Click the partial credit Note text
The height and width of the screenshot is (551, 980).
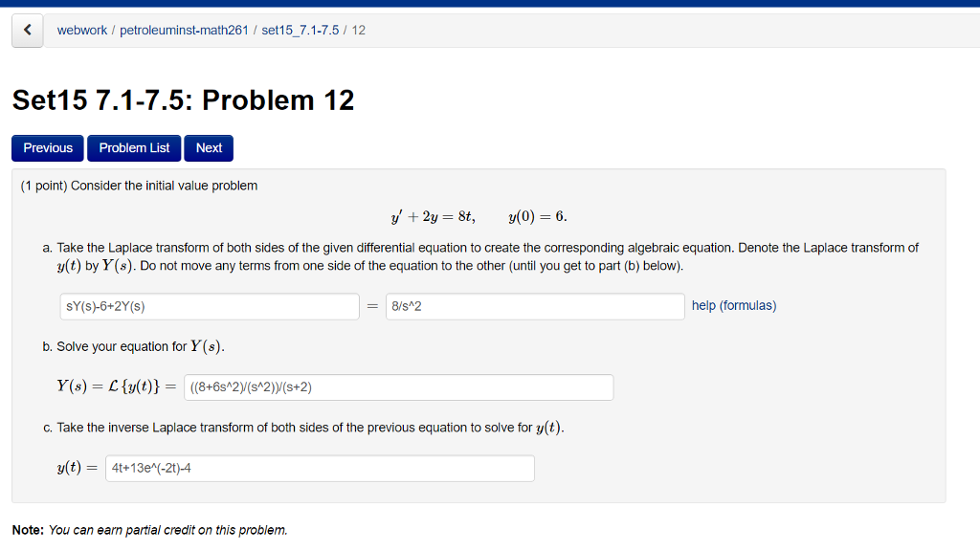[x=149, y=529]
